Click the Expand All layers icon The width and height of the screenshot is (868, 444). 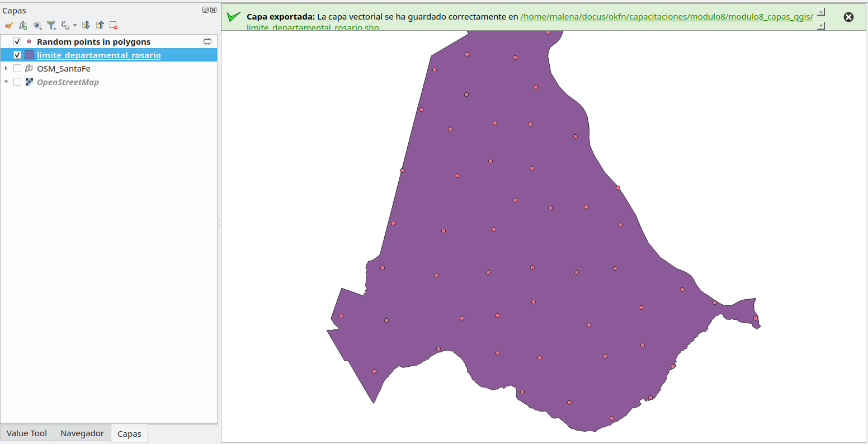pyautogui.click(x=86, y=25)
